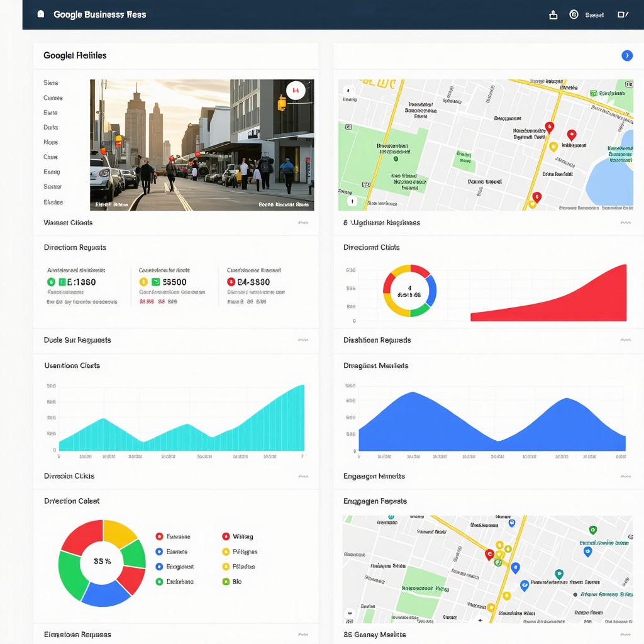
Task: Toggle the Disinbane legend entry
Action: pos(175,582)
